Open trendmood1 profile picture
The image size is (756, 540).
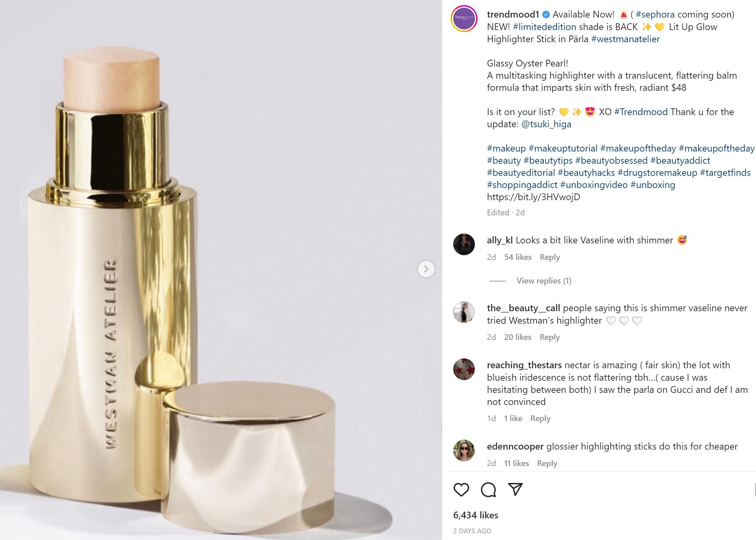coord(464,18)
